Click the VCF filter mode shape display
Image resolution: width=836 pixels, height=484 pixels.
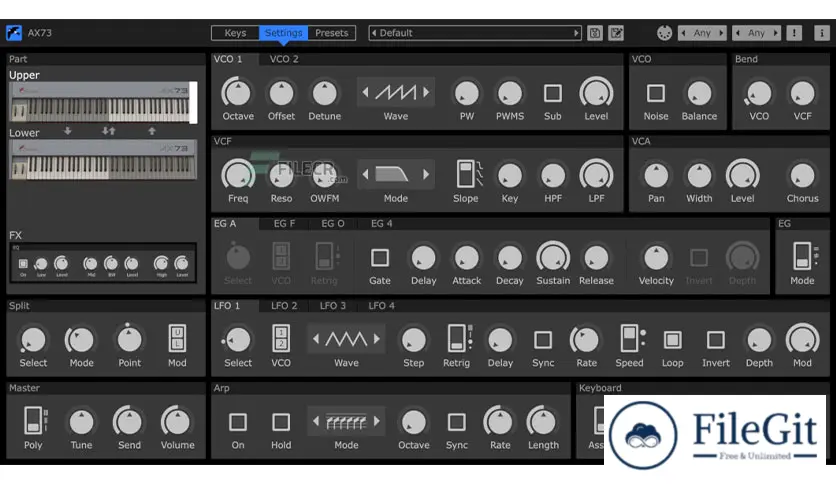coord(392,175)
